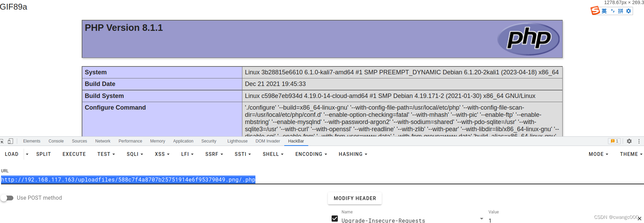Uncheck the Upgrade-Insecure-Requests header checkbox
The width and height of the screenshot is (644, 223).
coord(335,219)
